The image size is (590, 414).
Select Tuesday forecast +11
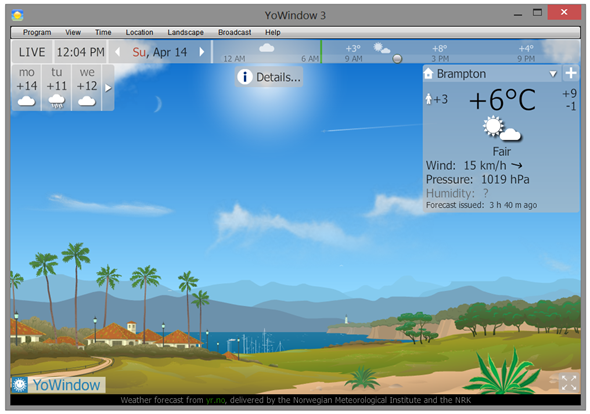point(56,88)
